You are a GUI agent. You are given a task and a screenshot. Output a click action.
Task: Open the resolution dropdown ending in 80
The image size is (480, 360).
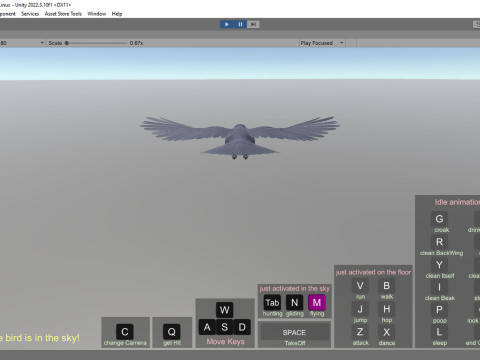[22, 43]
